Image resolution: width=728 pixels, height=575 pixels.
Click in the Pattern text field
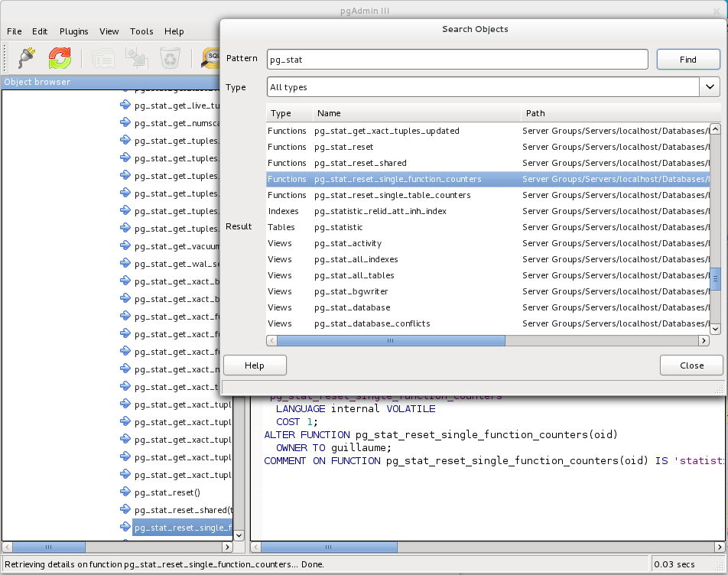(457, 59)
